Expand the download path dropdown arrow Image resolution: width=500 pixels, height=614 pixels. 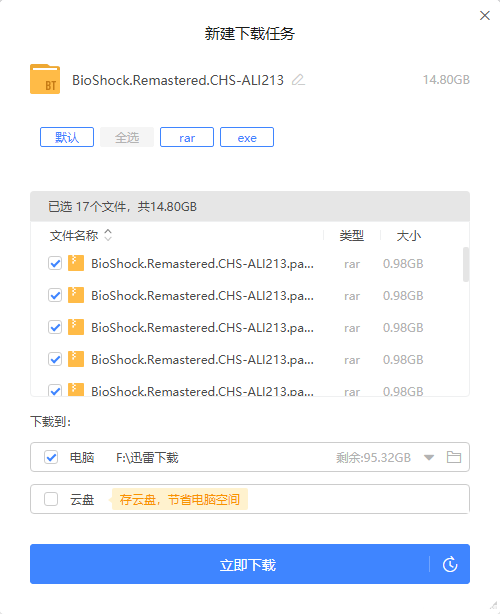click(429, 457)
